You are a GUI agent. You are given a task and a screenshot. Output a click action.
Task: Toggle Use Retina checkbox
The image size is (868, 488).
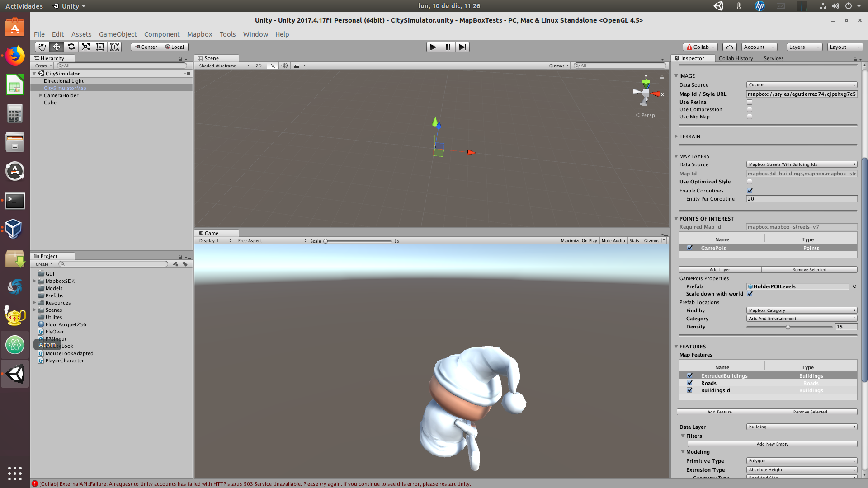tap(750, 102)
